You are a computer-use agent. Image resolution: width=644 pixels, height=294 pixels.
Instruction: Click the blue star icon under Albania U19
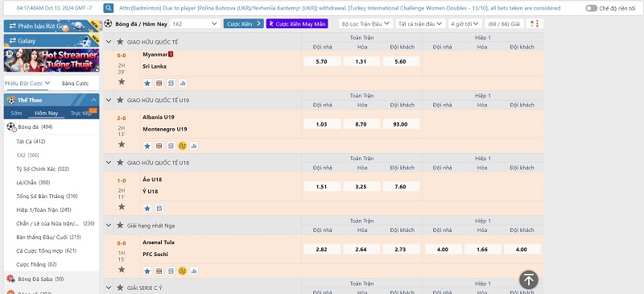[147, 146]
